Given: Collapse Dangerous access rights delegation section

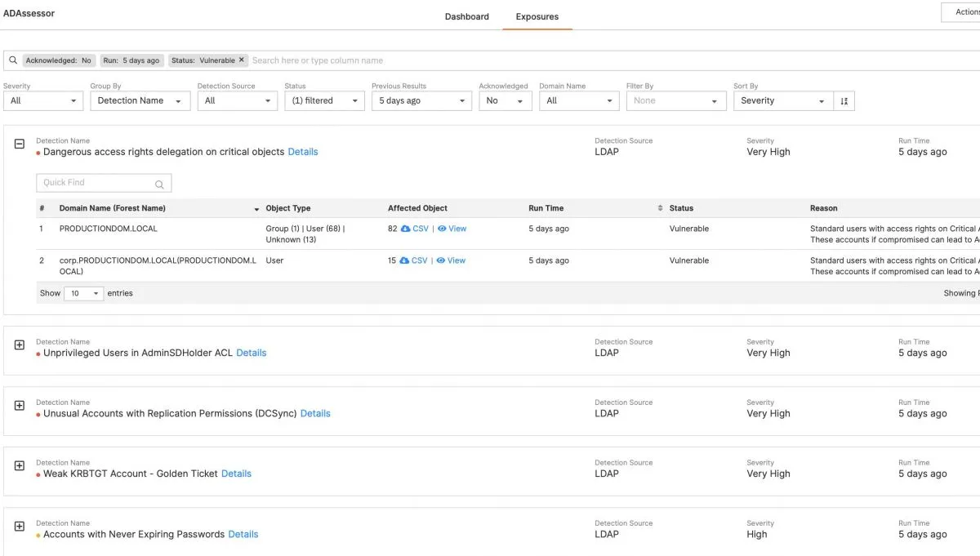Looking at the screenshot, I should click(x=20, y=144).
